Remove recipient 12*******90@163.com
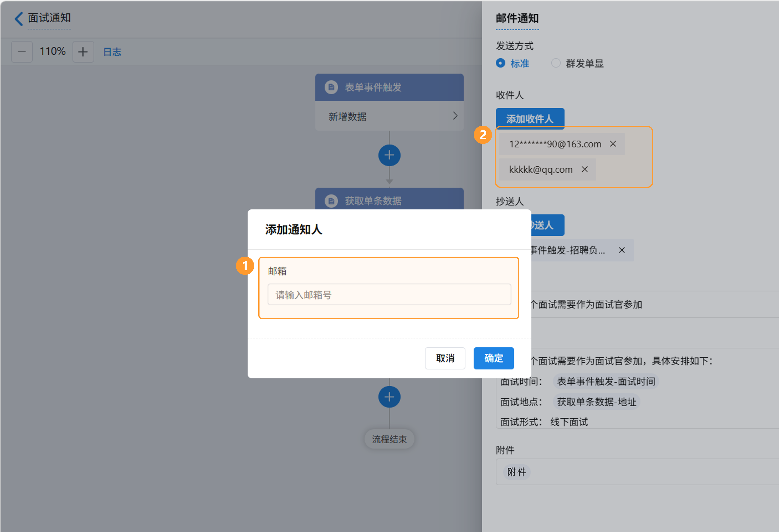The image size is (779, 532). click(x=613, y=144)
